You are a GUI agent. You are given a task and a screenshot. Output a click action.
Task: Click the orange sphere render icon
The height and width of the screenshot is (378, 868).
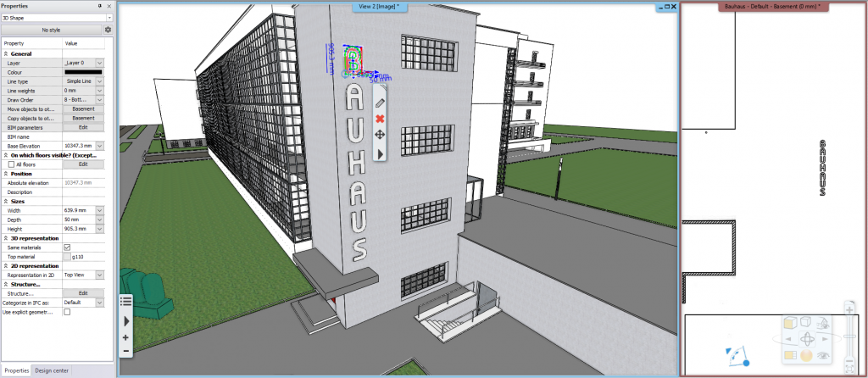point(808,354)
